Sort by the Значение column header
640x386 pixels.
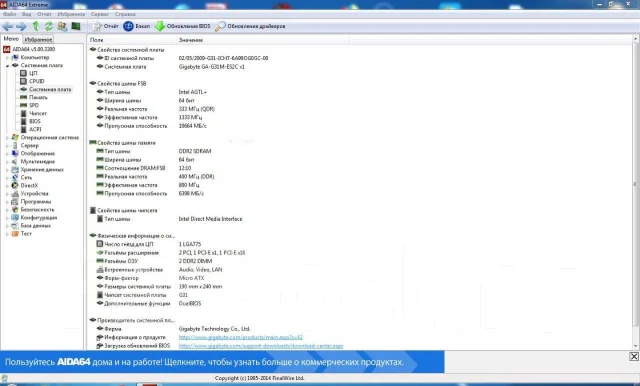(x=263, y=40)
